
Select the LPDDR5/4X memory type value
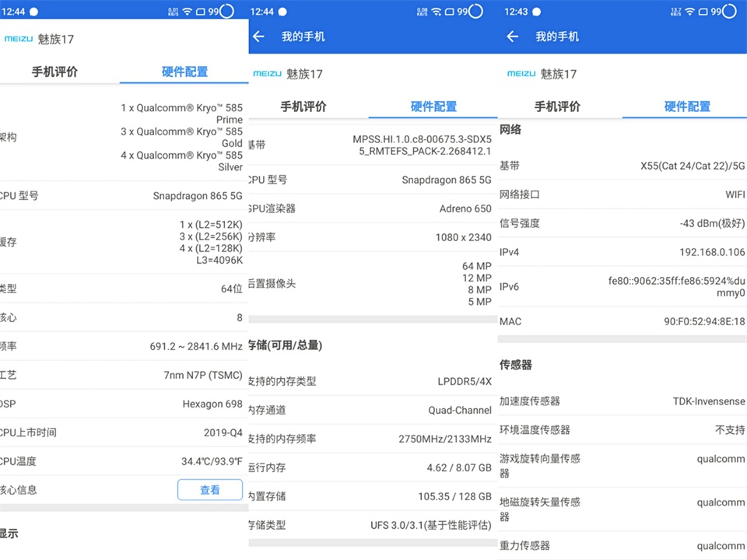point(465,381)
